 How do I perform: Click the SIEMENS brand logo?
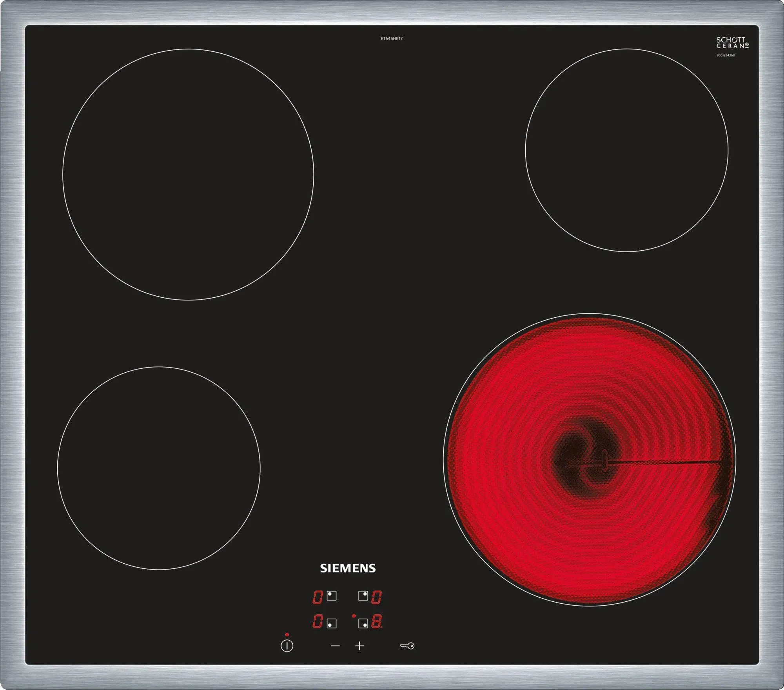click(348, 568)
